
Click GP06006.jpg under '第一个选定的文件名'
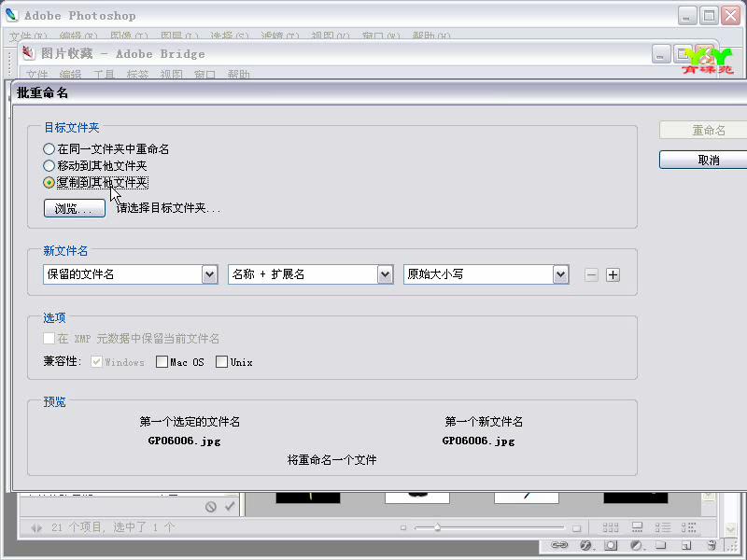(184, 441)
